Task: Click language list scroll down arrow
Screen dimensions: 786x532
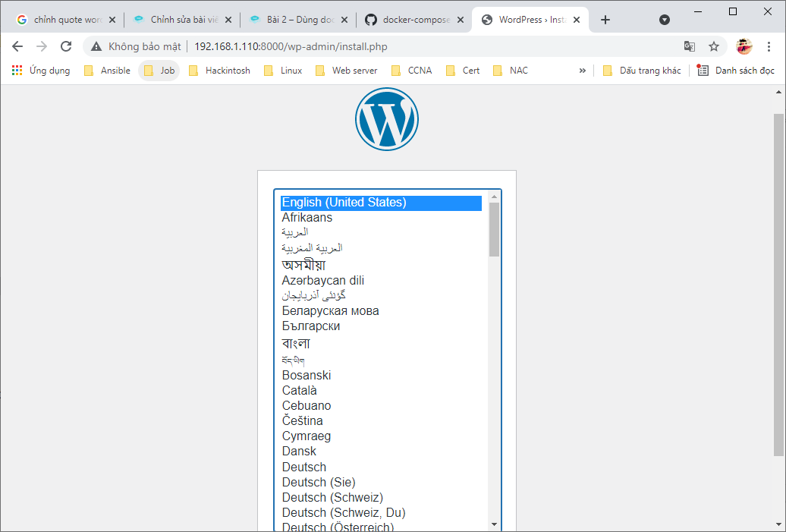Action: pos(494,524)
